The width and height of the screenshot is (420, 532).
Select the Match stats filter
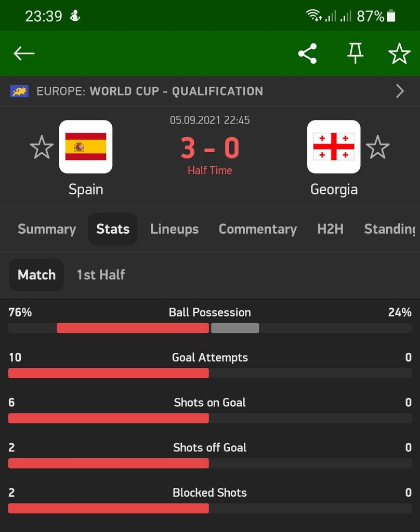[x=36, y=275]
